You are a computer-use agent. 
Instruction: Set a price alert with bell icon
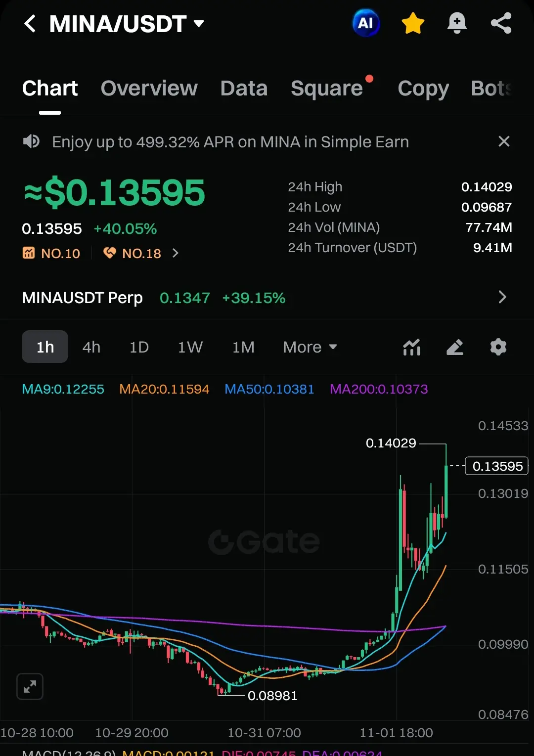(x=457, y=23)
